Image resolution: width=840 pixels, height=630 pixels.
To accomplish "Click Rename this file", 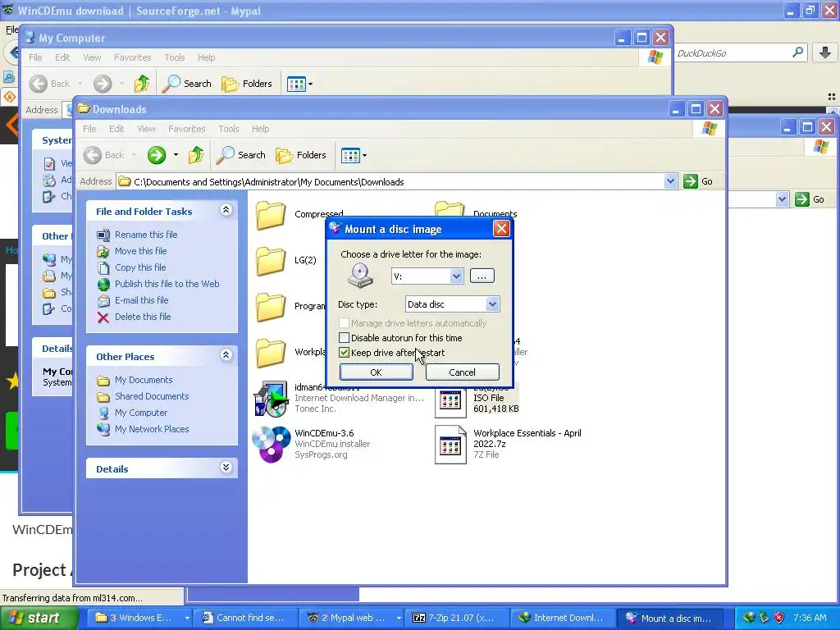I will pyautogui.click(x=146, y=235).
